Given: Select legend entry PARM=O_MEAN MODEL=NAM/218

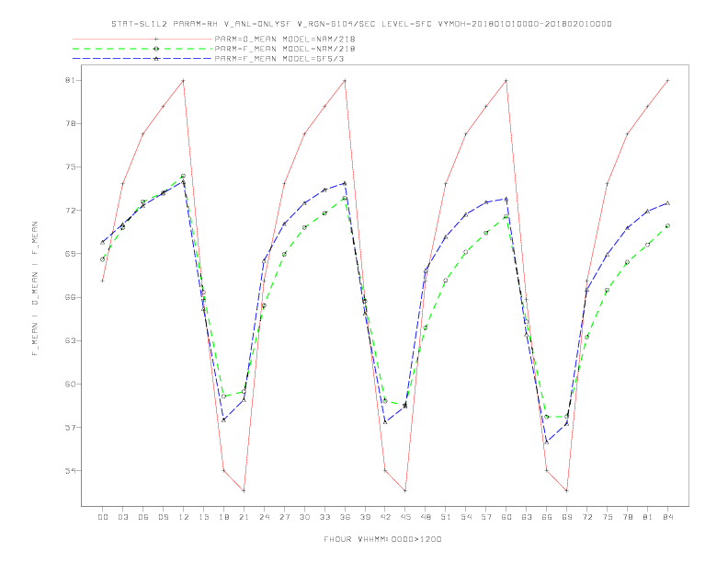Looking at the screenshot, I should (285, 39).
